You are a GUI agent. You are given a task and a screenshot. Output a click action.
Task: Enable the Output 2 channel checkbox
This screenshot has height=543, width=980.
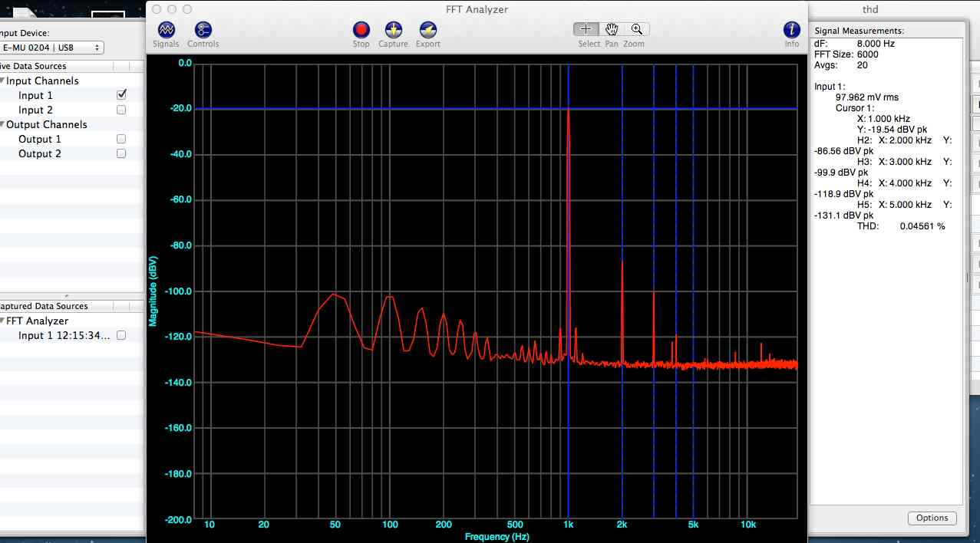pyautogui.click(x=121, y=153)
